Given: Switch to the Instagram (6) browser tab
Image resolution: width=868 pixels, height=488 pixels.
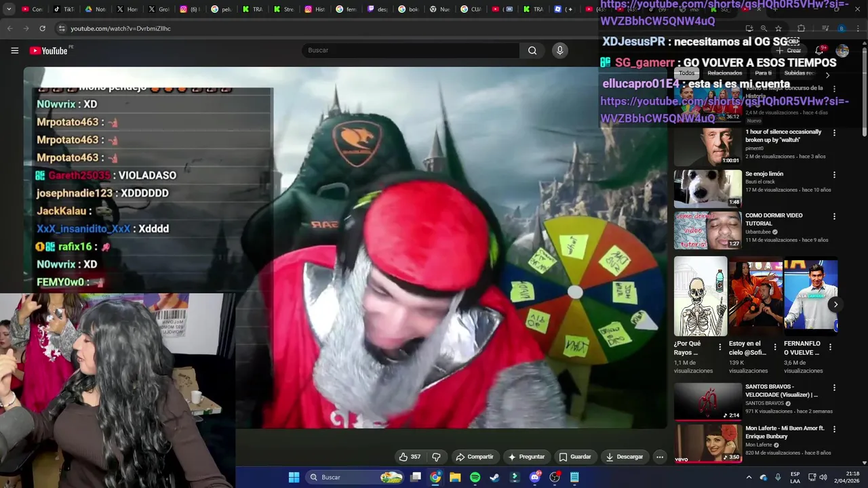Looking at the screenshot, I should click(190, 9).
